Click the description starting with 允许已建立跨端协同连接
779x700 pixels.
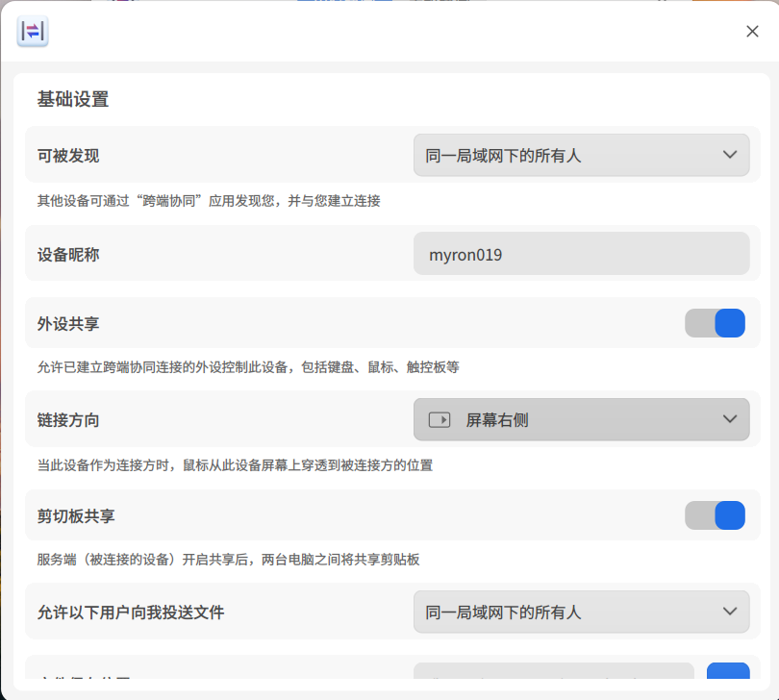point(248,367)
